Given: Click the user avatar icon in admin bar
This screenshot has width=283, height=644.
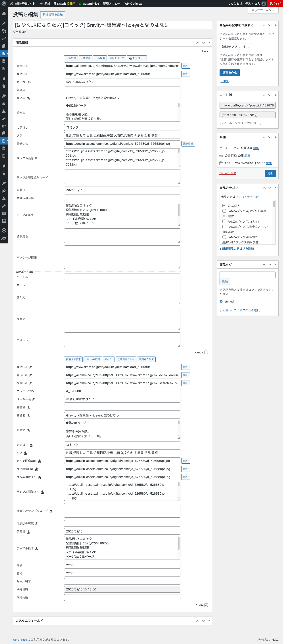Looking at the screenshot, I should point(264,4).
